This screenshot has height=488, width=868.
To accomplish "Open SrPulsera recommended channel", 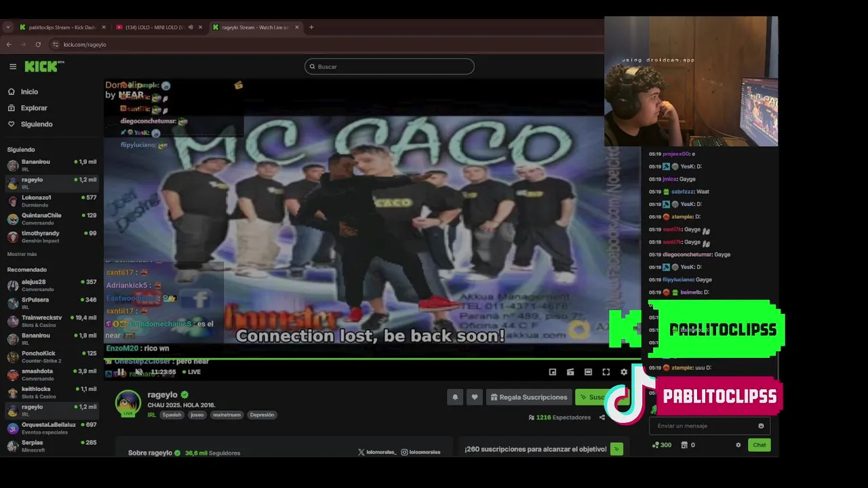I will pos(52,303).
